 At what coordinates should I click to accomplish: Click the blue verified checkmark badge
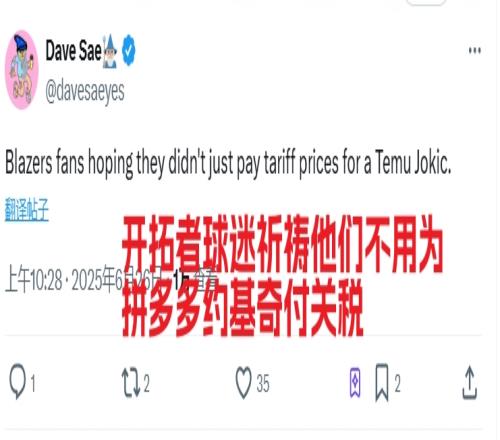coord(129,50)
